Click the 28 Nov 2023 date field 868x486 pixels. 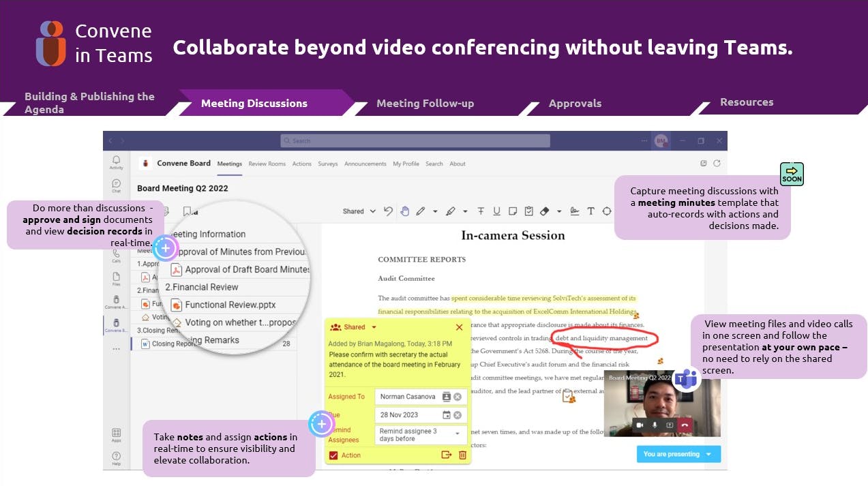[421, 415]
